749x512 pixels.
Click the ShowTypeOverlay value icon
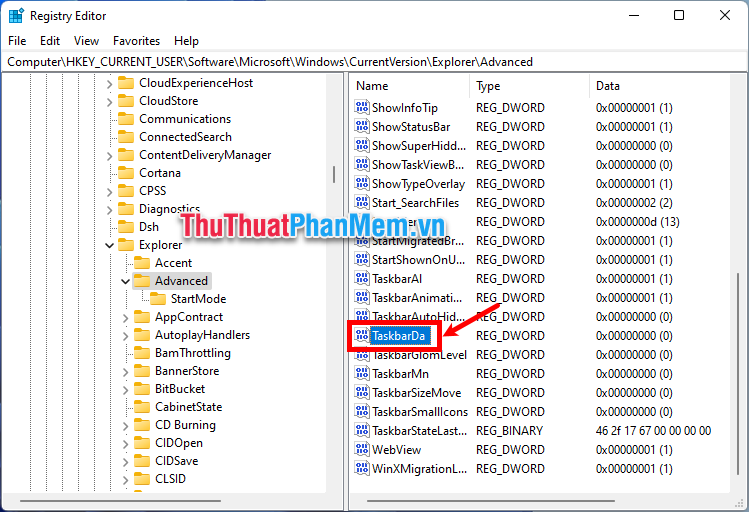click(362, 184)
